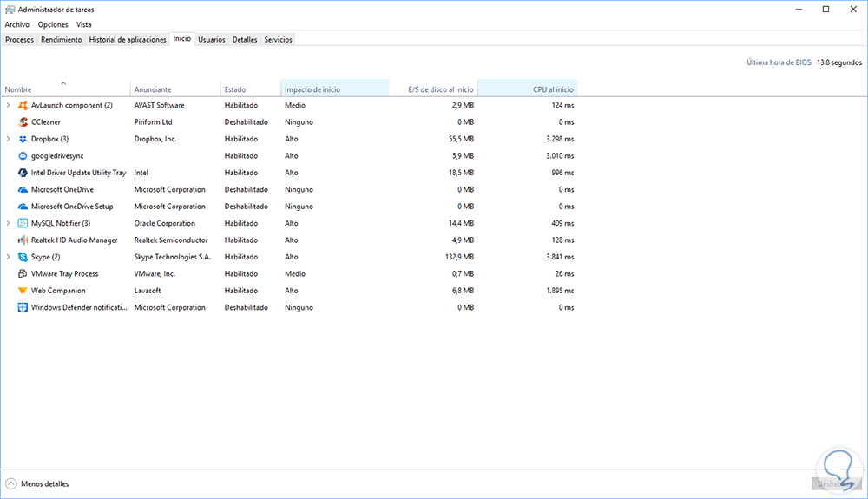Click the CCleaner icon in list

click(x=23, y=121)
